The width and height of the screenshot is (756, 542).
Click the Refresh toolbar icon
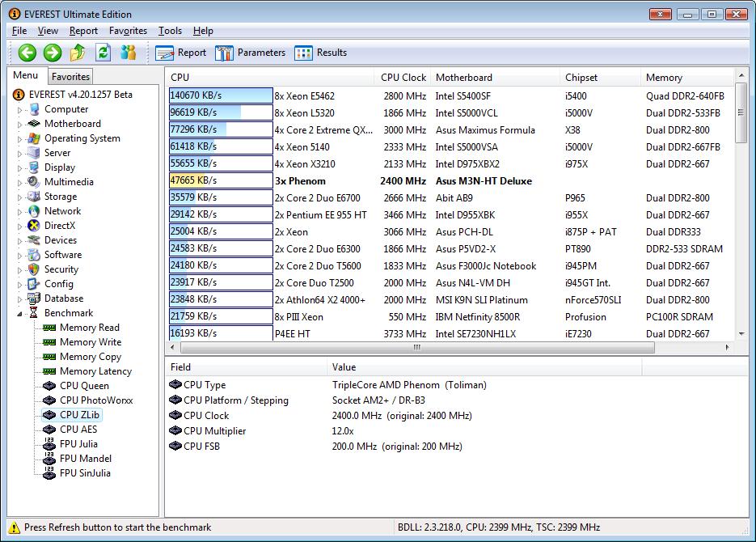pos(103,53)
